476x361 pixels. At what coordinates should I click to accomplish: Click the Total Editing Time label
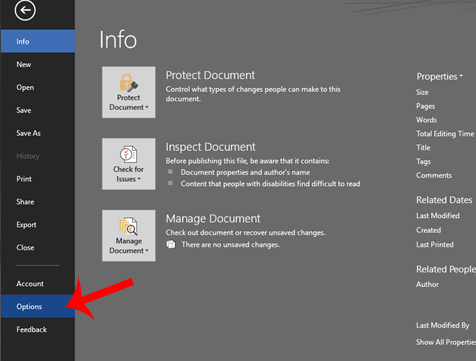click(x=445, y=134)
